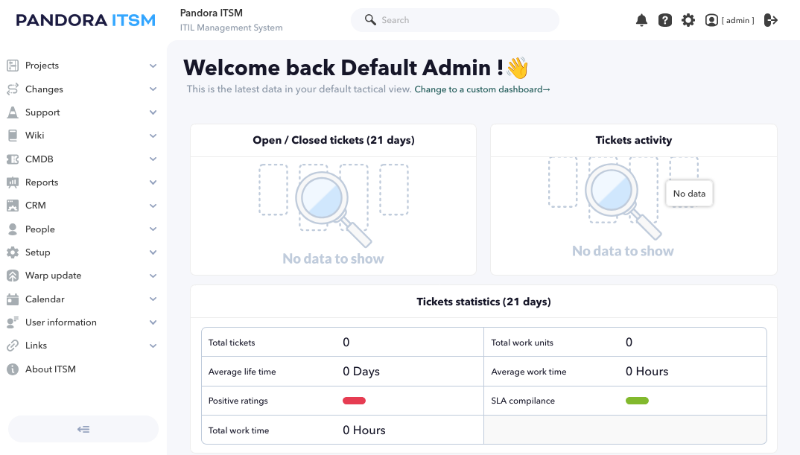Expand the Reports menu chevron
The width and height of the screenshot is (800, 455).
pyautogui.click(x=153, y=182)
